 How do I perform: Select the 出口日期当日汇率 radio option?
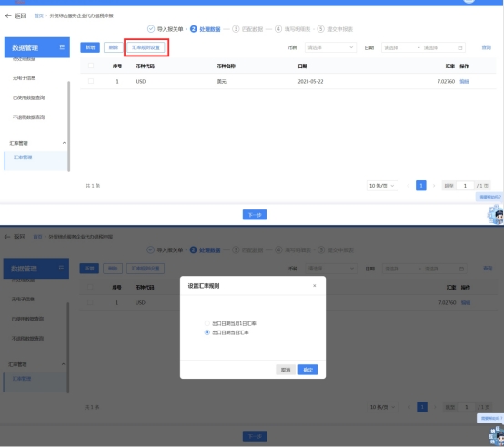pyautogui.click(x=207, y=332)
